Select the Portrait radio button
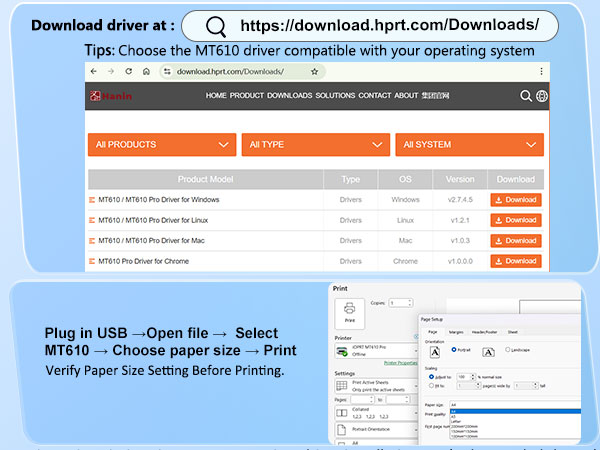Screen dimensions: 600x450 (454, 350)
